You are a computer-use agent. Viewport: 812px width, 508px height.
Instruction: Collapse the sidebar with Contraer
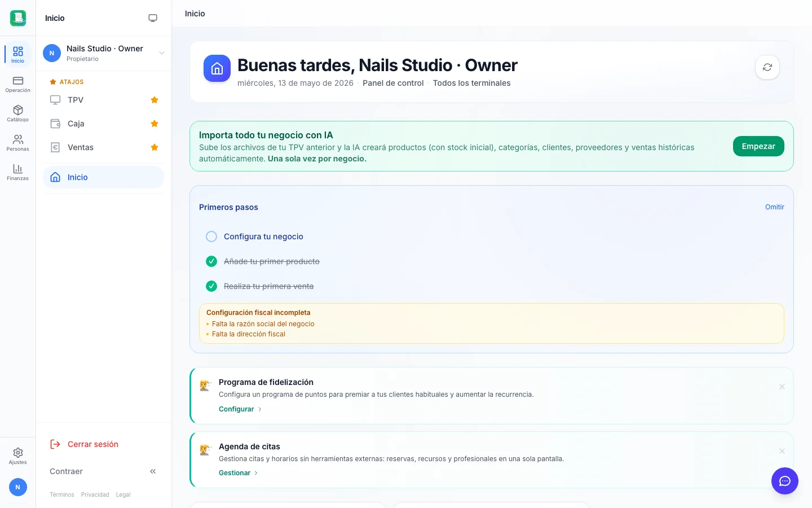(103, 471)
